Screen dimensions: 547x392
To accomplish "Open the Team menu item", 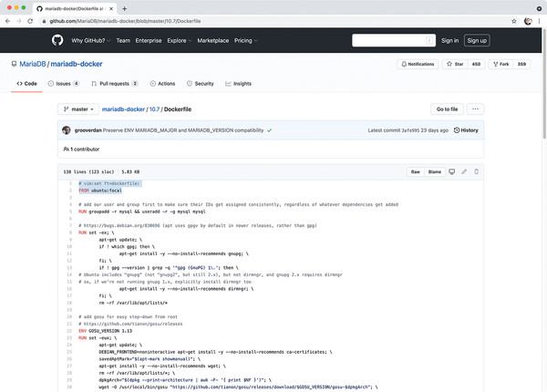I will 123,40.
